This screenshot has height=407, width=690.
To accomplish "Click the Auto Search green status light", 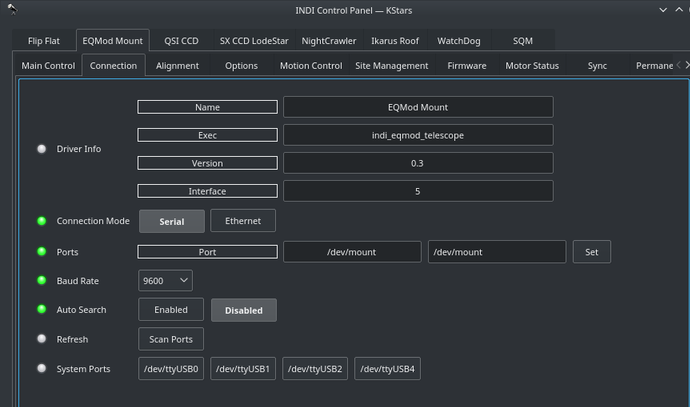I will pos(41,309).
